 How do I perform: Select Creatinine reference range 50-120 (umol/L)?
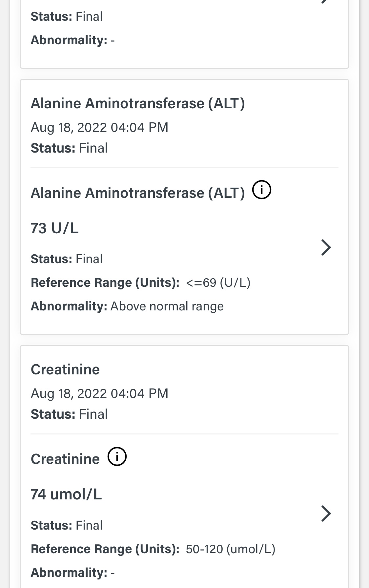pos(230,549)
